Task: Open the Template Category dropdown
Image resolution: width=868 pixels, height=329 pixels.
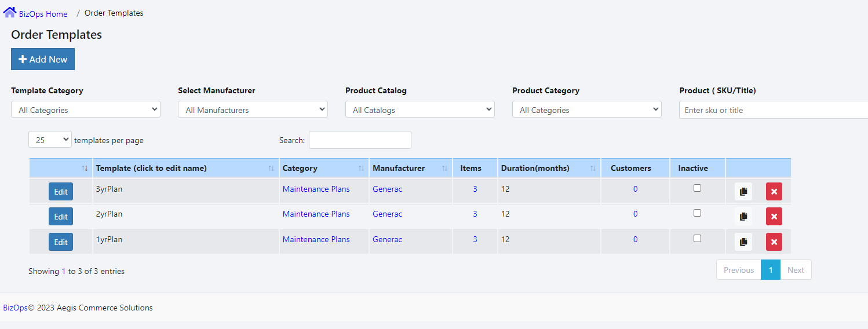Action: tap(86, 109)
